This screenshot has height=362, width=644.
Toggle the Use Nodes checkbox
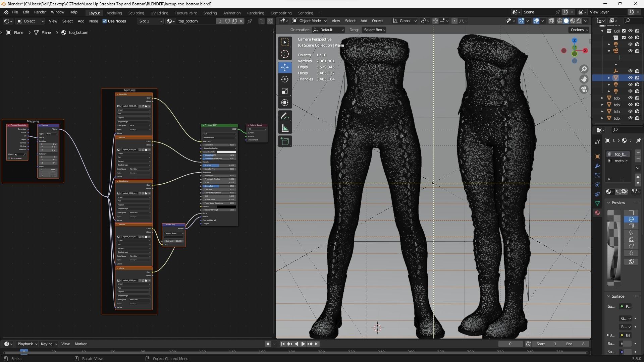(105, 21)
